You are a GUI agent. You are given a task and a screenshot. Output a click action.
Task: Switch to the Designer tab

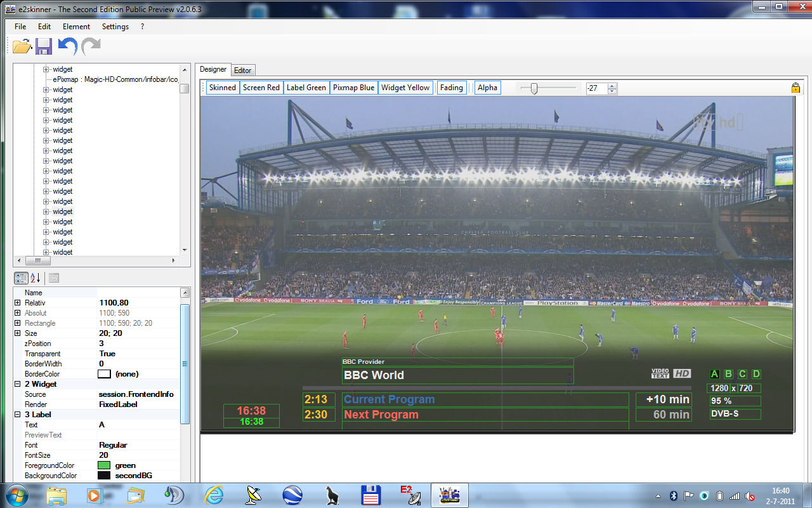[x=213, y=69]
